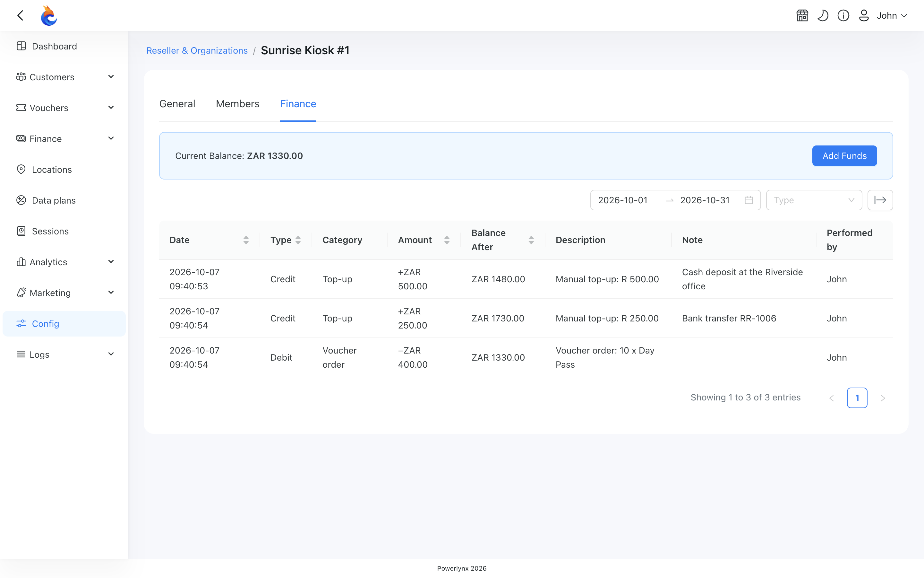924x578 pixels.
Task: Select Config in the sidebar
Action: click(64, 324)
